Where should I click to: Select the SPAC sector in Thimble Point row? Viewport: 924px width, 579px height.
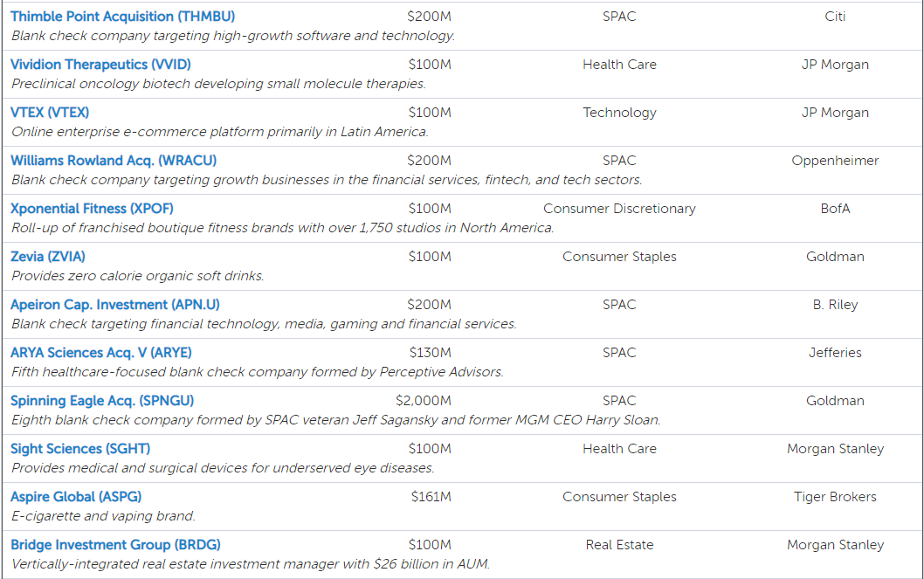click(x=619, y=17)
